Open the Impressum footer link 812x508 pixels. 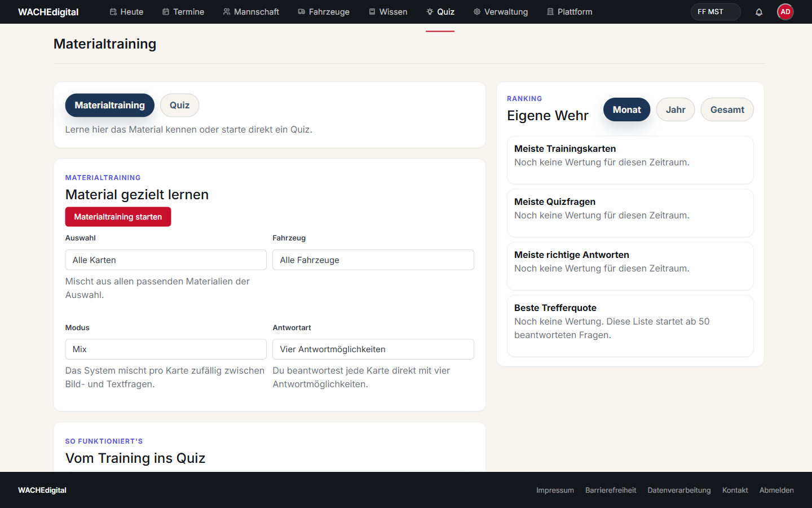click(555, 491)
